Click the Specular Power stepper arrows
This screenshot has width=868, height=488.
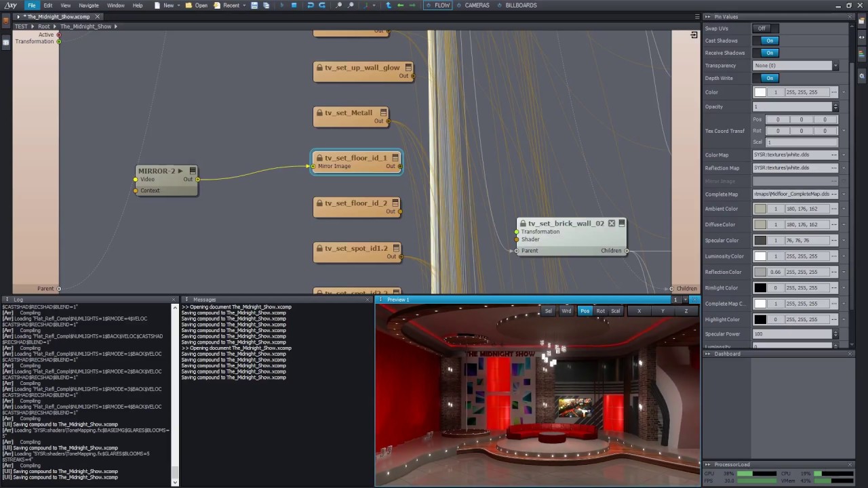point(835,334)
